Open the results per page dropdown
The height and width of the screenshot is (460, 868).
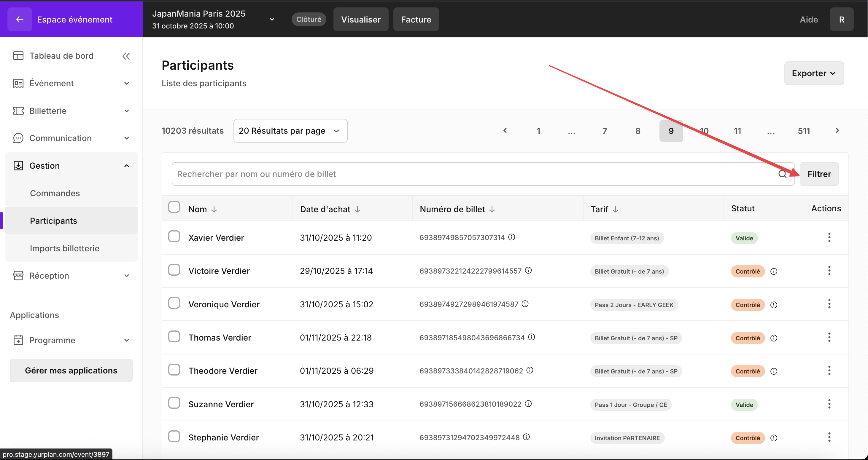point(290,131)
